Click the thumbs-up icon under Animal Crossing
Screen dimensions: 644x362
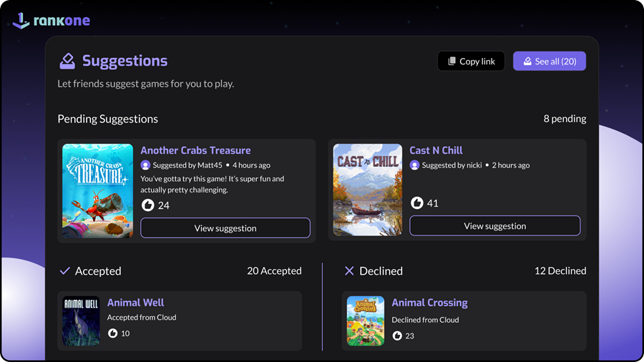pyautogui.click(x=397, y=336)
